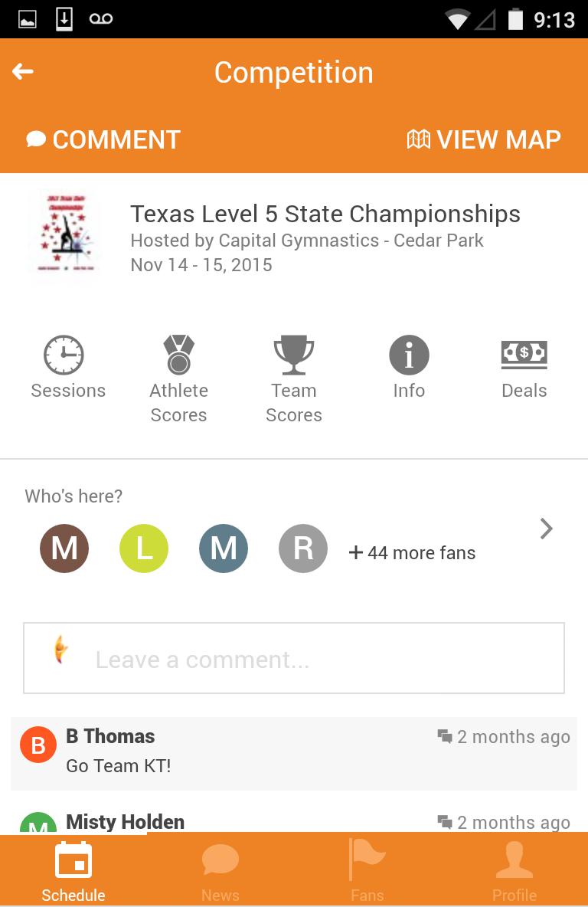Tap the back arrow icon
Screen dimensions: 588x907
click(x=23, y=72)
